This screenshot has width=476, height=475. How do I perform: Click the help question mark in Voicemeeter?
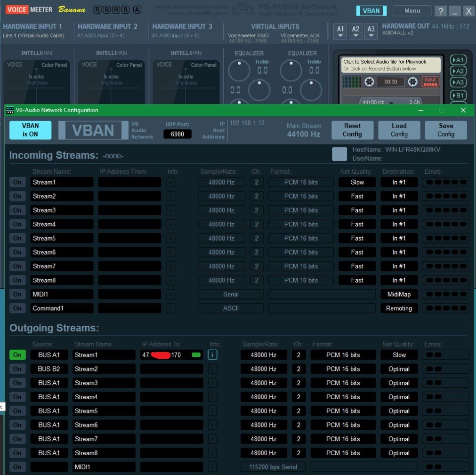pos(441,11)
